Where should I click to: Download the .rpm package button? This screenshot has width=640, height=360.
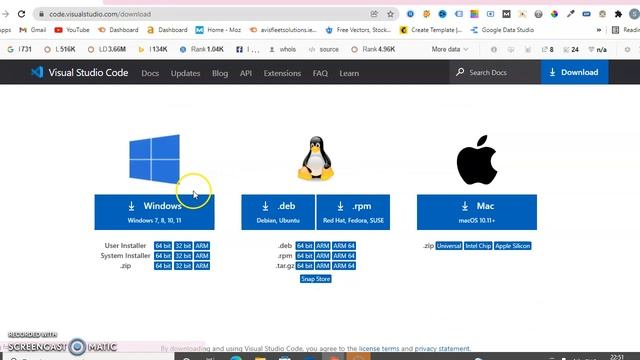point(353,212)
